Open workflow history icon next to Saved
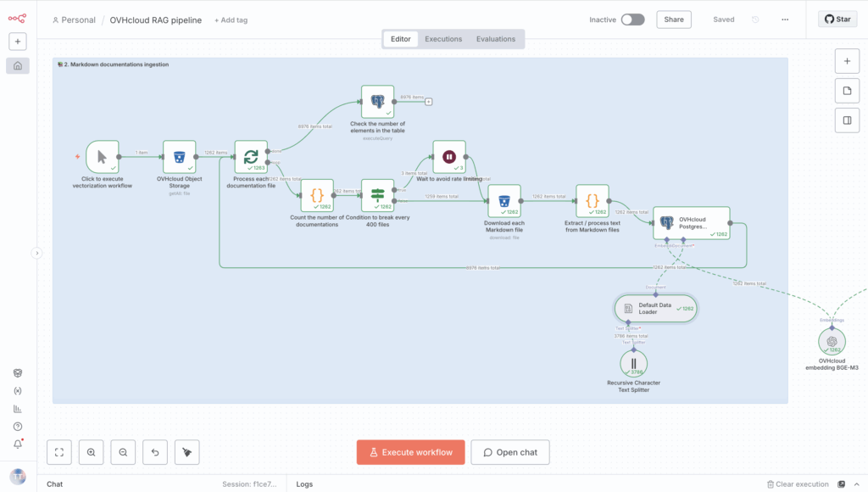The width and height of the screenshot is (868, 492). point(755,20)
